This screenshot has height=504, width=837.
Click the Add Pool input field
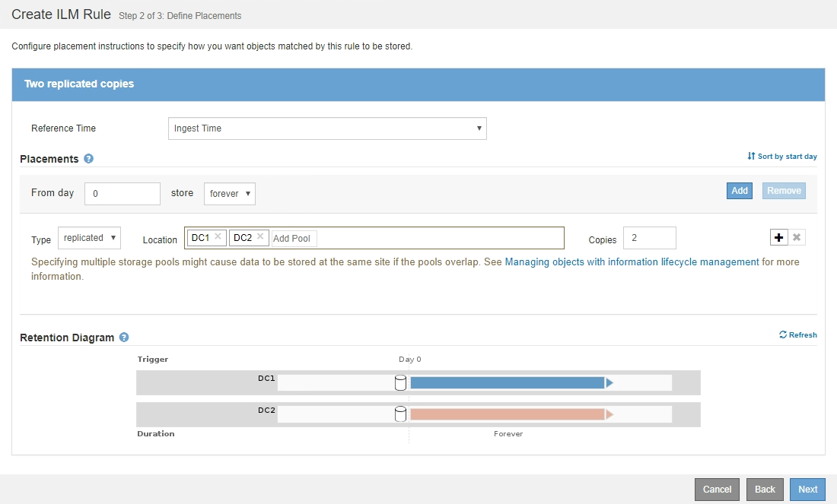coord(294,239)
